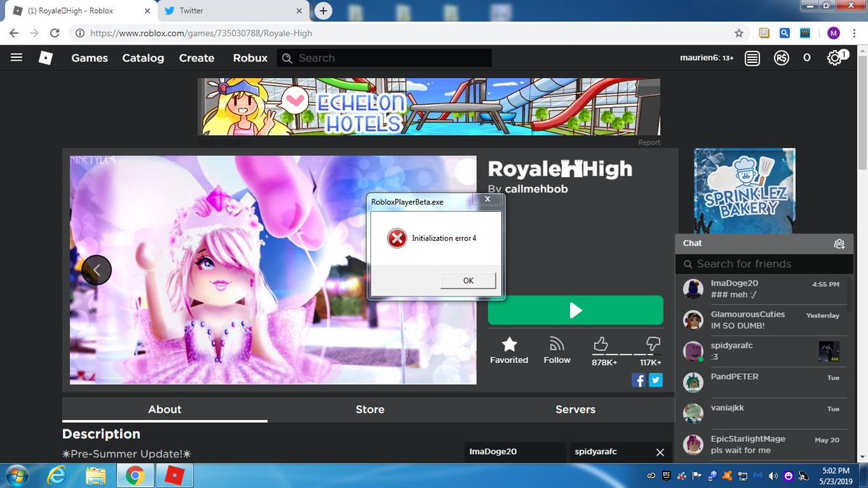Open EpicStarlightMage conversation in chat list
This screenshot has height=488, width=868.
tap(764, 445)
